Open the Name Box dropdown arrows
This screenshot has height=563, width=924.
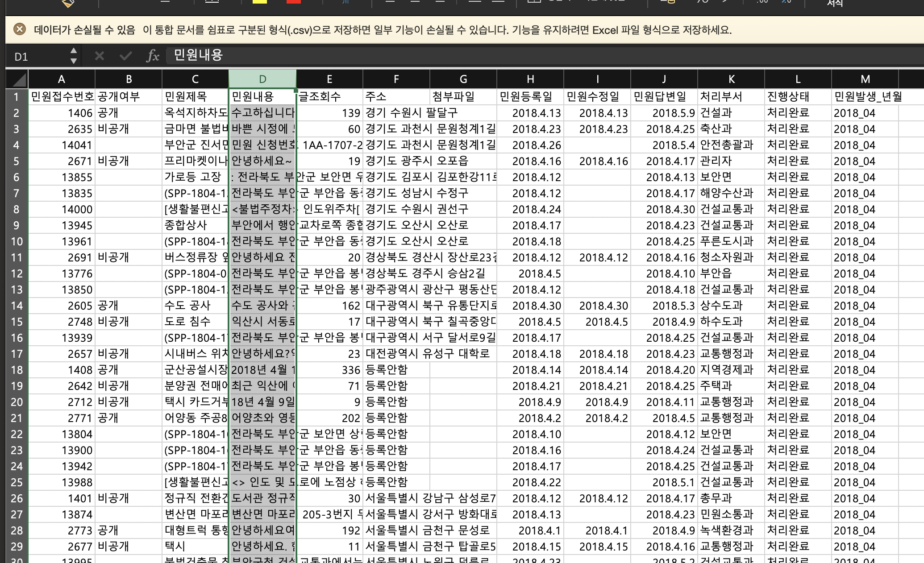coord(74,56)
